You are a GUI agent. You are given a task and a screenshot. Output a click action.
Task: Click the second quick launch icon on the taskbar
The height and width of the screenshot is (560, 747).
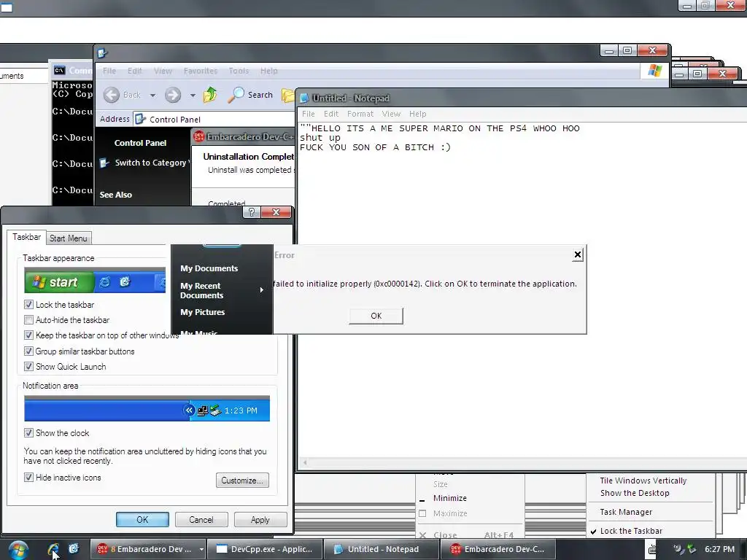click(x=74, y=548)
